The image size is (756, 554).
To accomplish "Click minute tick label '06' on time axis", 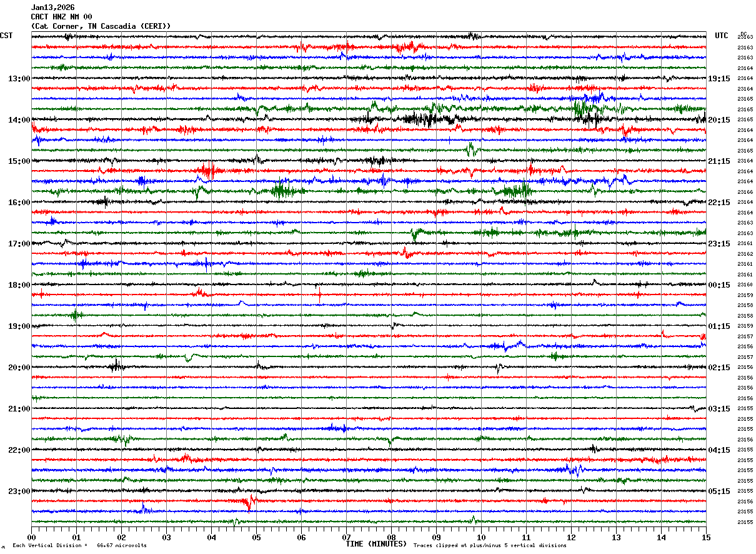I will coord(301,537).
